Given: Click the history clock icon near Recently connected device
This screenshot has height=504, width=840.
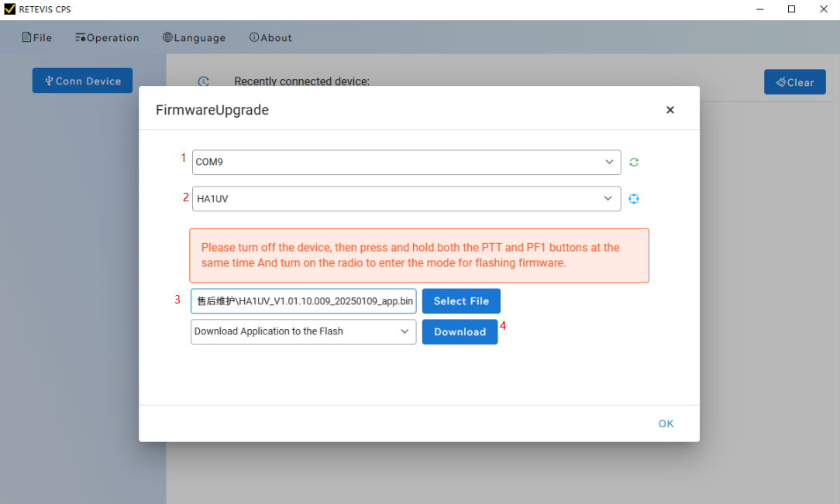Looking at the screenshot, I should pos(204,81).
